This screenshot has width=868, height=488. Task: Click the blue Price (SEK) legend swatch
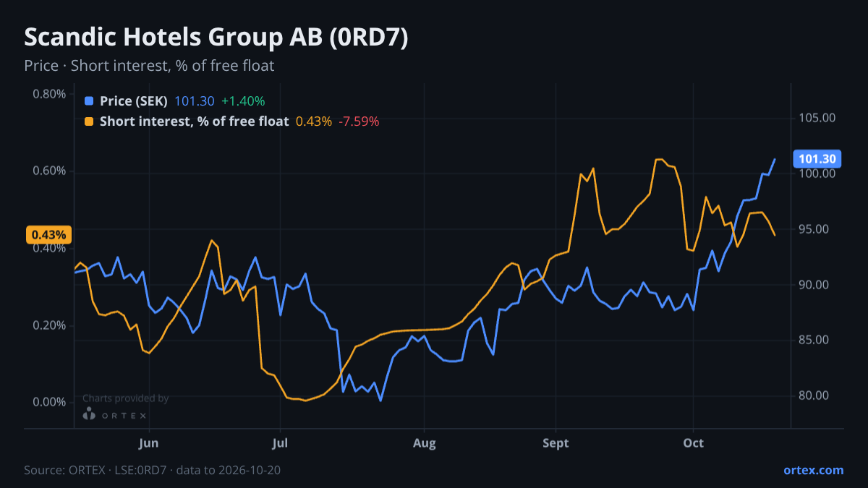89,101
